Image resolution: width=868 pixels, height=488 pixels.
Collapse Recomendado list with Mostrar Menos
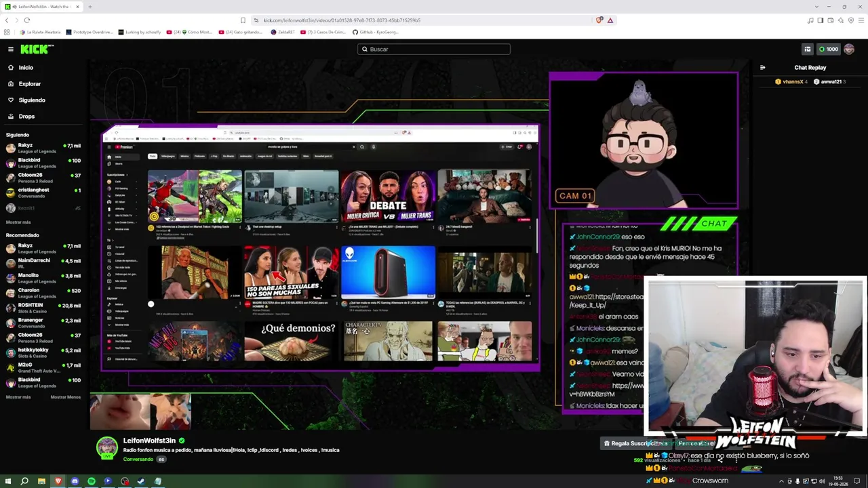65,397
